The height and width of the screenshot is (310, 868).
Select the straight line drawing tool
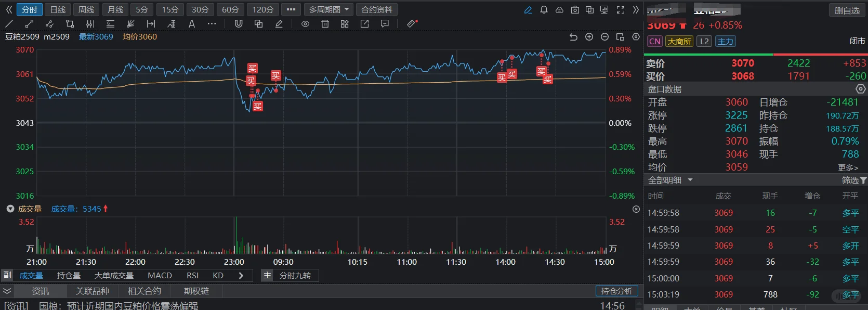pos(9,23)
